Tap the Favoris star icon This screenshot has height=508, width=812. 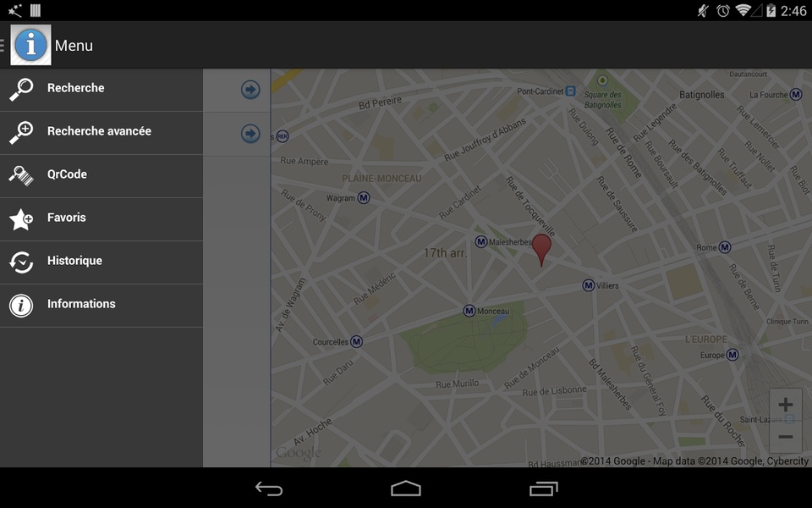tap(21, 218)
